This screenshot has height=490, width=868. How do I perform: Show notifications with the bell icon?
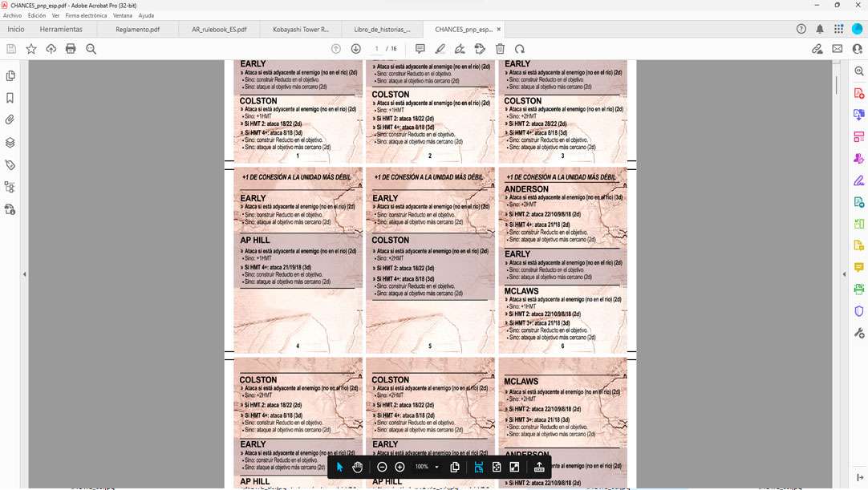[x=820, y=29]
